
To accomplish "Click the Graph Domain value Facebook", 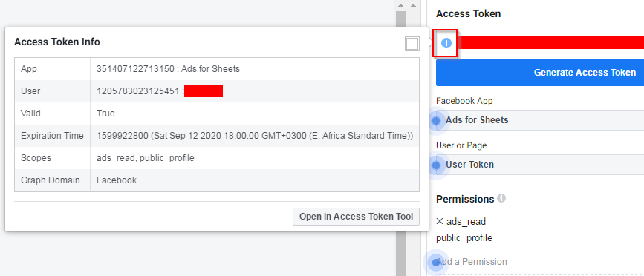I will click(x=117, y=180).
